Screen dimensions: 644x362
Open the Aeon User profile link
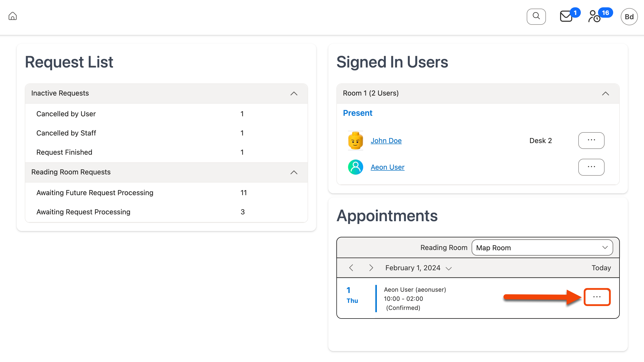[x=387, y=167]
